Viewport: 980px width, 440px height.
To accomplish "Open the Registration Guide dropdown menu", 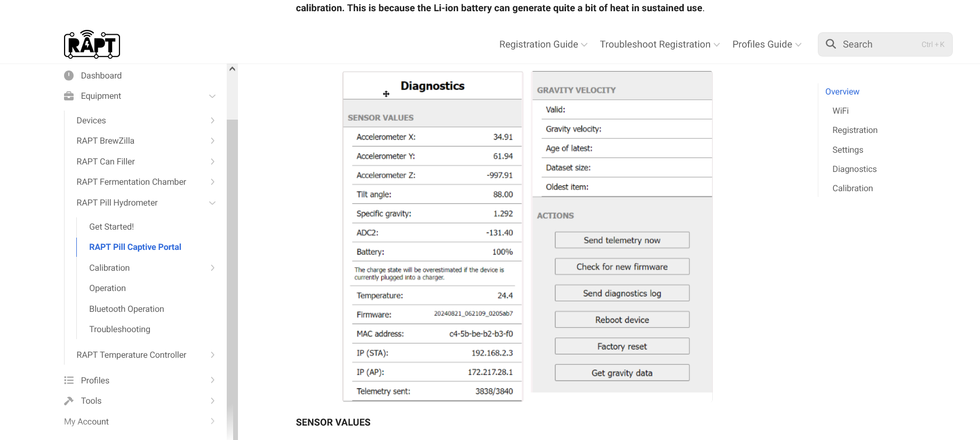I will [x=543, y=44].
